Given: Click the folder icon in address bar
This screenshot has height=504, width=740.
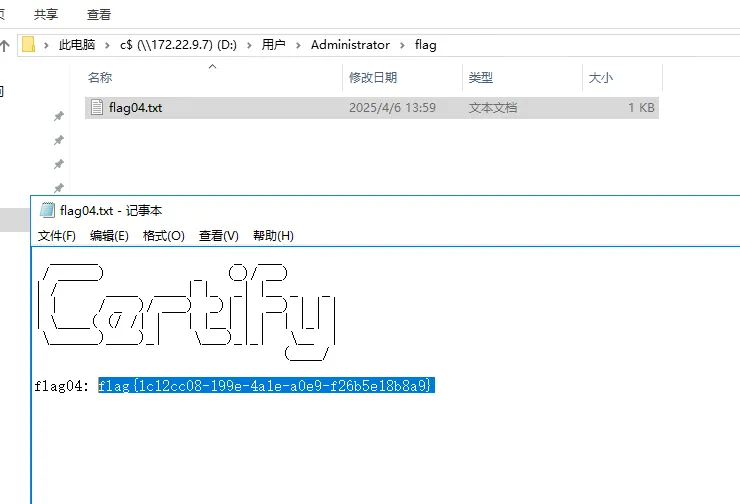Looking at the screenshot, I should [28, 45].
